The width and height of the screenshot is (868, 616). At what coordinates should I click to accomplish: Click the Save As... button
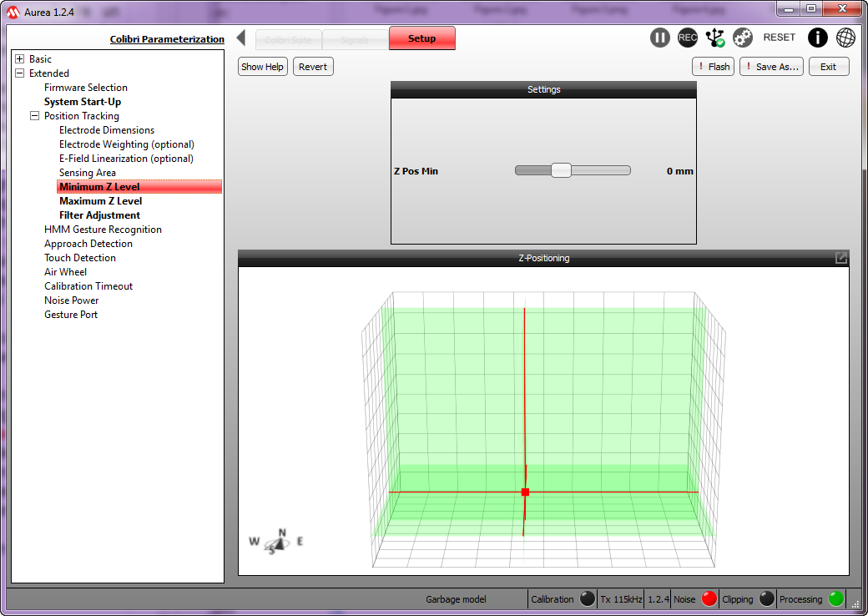click(x=771, y=67)
